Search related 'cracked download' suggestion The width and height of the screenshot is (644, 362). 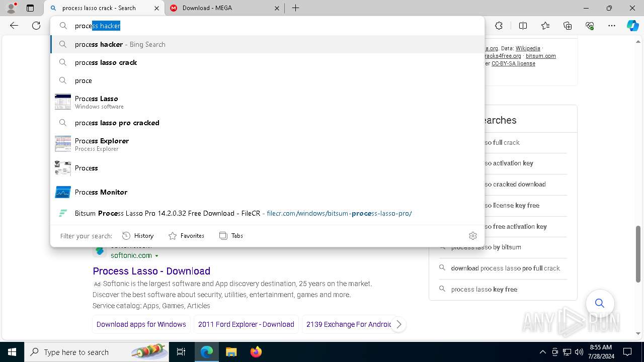514,184
